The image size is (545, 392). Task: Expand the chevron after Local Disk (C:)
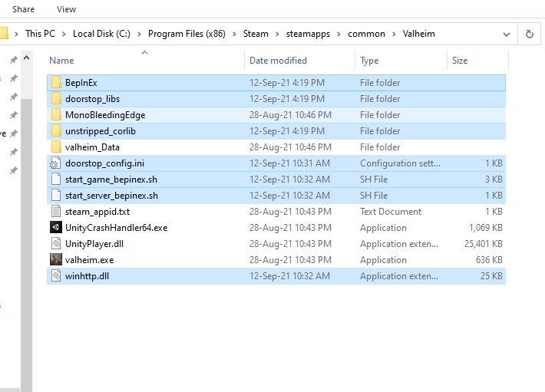coord(139,34)
